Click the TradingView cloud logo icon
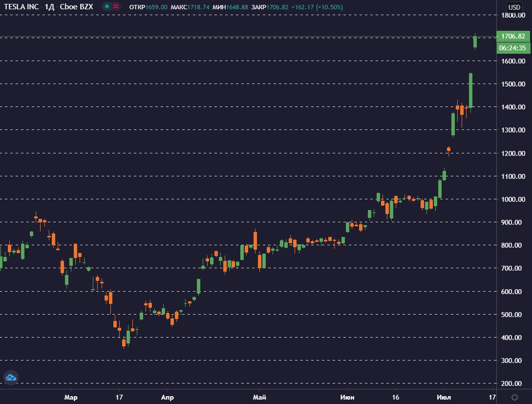Image resolution: width=532 pixels, height=404 pixels. tap(11, 378)
